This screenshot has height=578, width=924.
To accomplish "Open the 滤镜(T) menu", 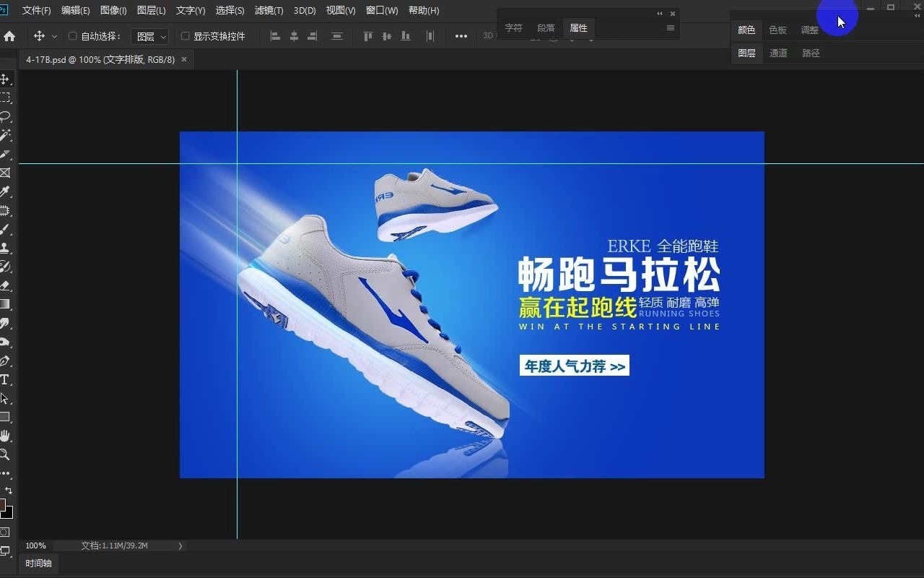I will coord(269,11).
